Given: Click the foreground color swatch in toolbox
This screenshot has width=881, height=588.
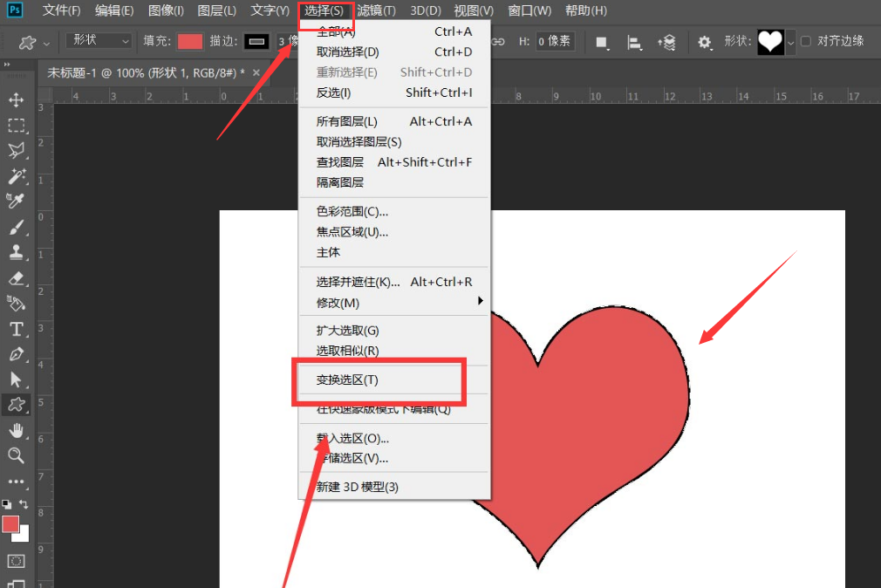Looking at the screenshot, I should click(10, 523).
